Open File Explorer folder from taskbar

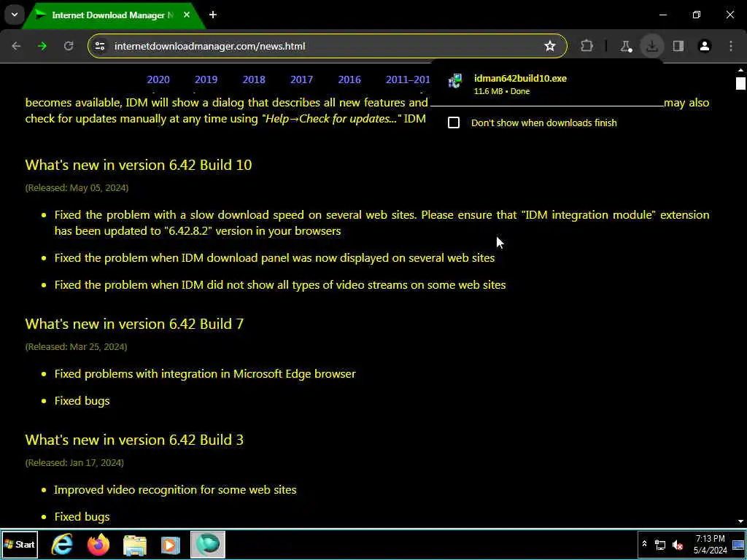click(135, 544)
